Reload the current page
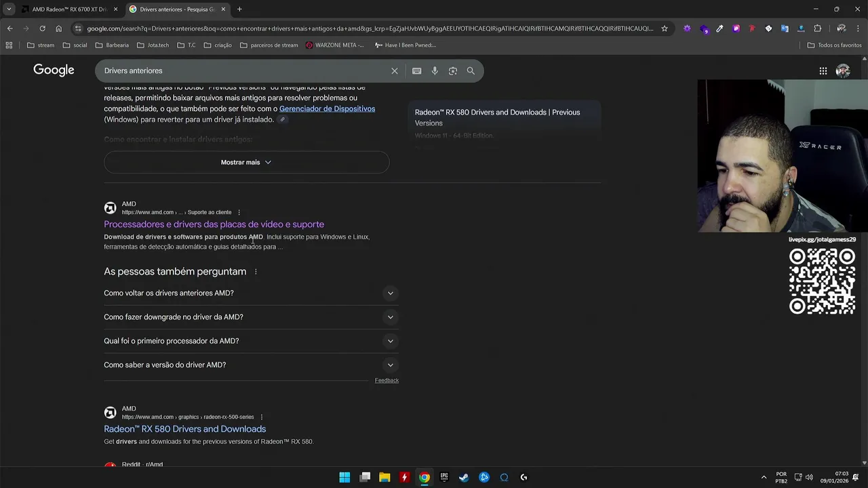Viewport: 868px width, 488px height. click(x=42, y=28)
